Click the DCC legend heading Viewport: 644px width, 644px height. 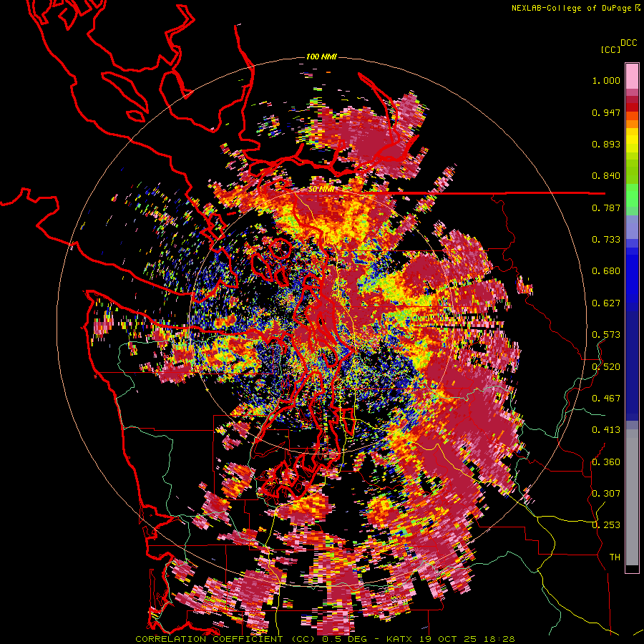coord(628,42)
